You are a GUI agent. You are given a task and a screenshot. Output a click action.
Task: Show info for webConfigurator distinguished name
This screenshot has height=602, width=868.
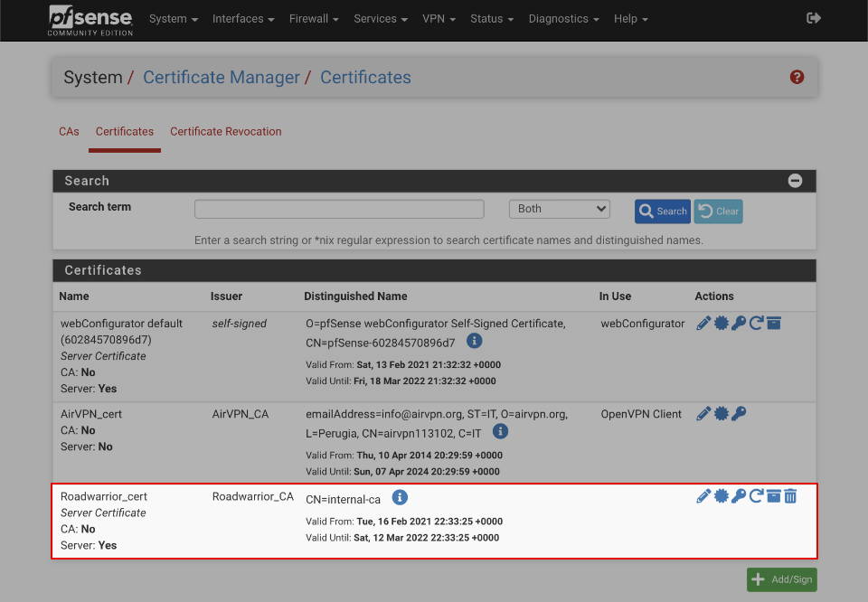pyautogui.click(x=475, y=341)
